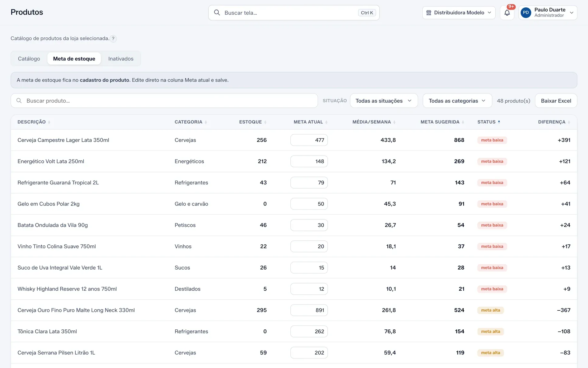Focus the Buscar tela search field
The height and width of the screenshot is (368, 588).
click(x=294, y=13)
